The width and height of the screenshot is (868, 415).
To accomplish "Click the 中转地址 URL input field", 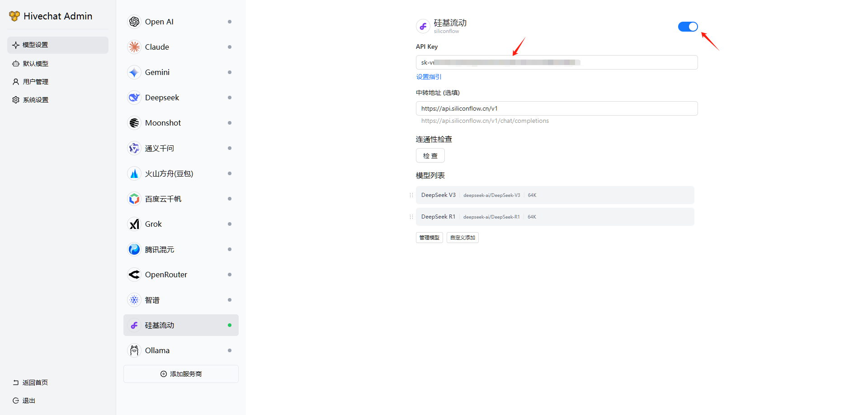I will click(557, 108).
